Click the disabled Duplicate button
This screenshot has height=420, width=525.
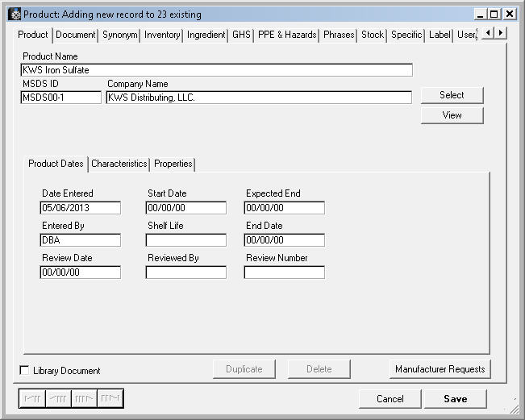click(x=244, y=368)
